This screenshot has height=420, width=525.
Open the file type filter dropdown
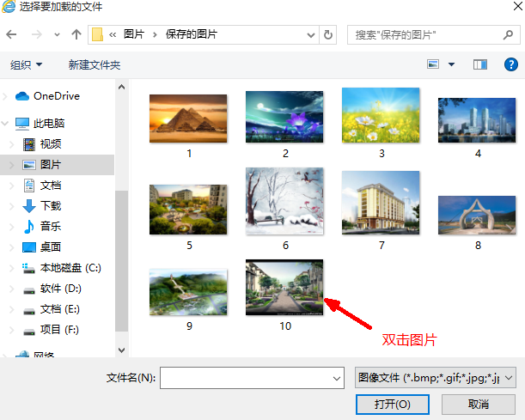point(434,377)
